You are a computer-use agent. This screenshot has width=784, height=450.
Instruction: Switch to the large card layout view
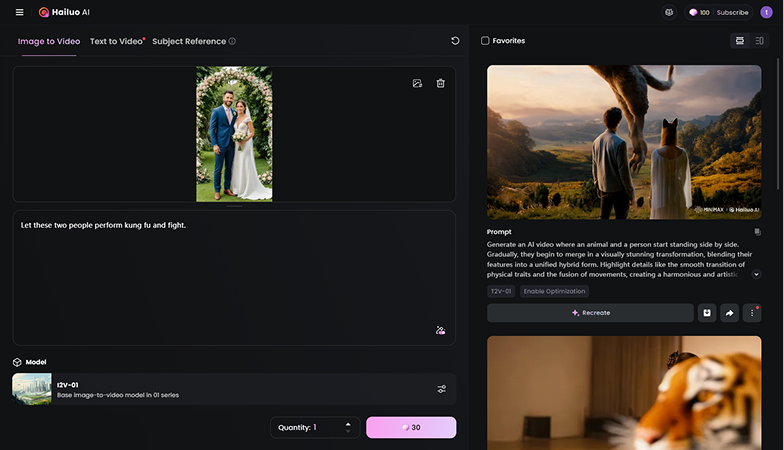click(739, 41)
